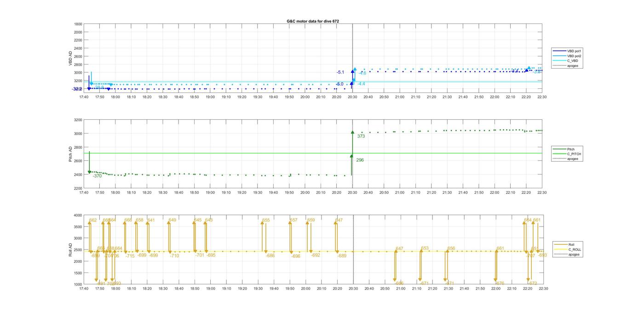
Task: Click the roll value label '657'
Action: click(293, 220)
